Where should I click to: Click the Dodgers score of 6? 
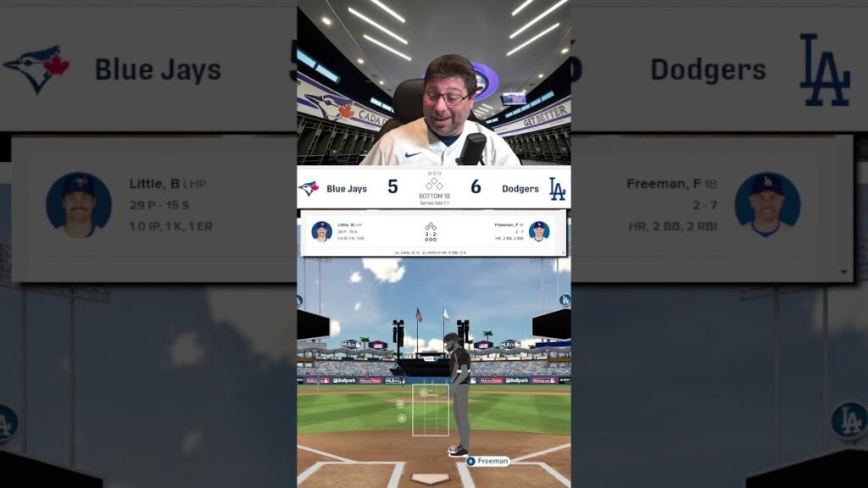[x=476, y=187]
